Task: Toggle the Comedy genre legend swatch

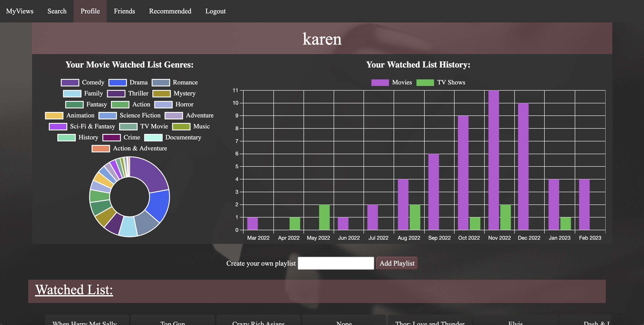Action: click(70, 82)
